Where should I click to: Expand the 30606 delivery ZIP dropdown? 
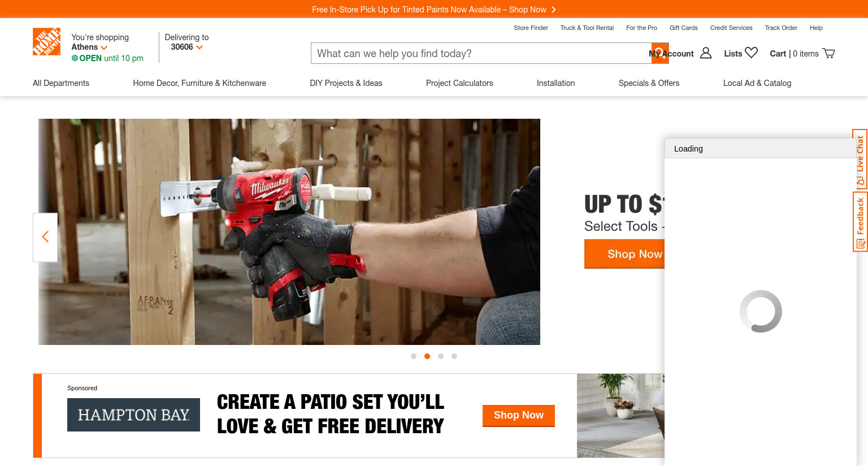pos(186,47)
